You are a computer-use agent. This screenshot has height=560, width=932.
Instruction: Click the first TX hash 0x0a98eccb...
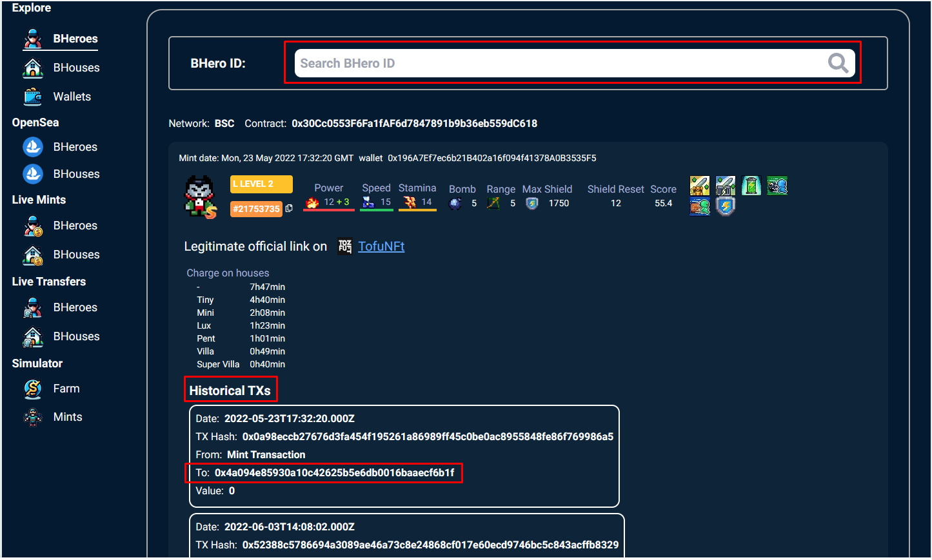pyautogui.click(x=428, y=436)
